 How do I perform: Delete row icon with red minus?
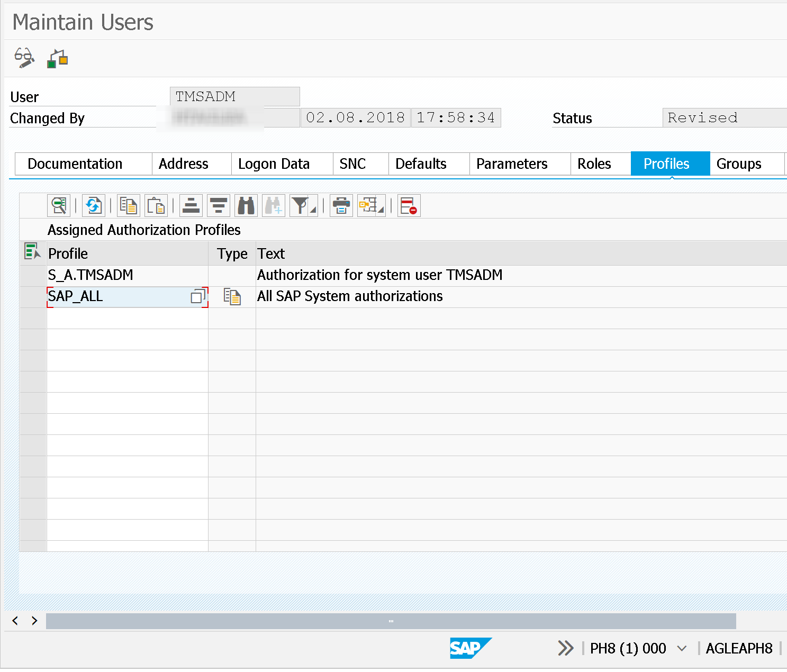409,205
